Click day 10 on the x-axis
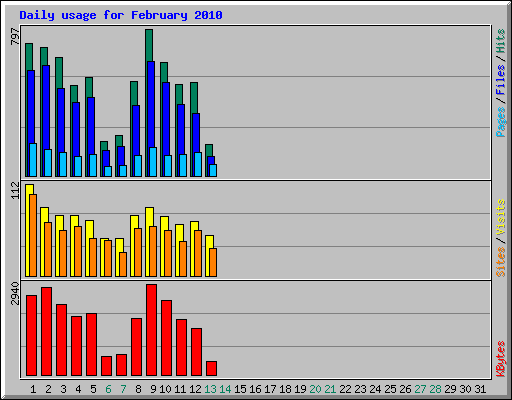 165,389
